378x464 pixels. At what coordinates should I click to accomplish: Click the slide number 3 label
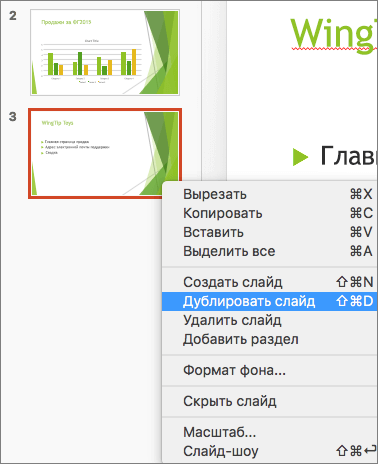pyautogui.click(x=13, y=117)
